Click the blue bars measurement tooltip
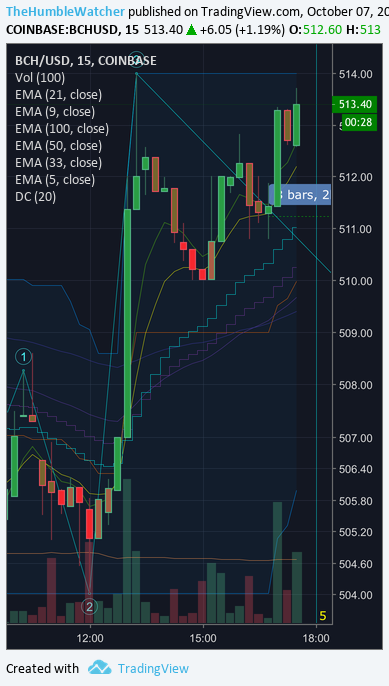The height and width of the screenshot is (686, 389). (x=300, y=195)
